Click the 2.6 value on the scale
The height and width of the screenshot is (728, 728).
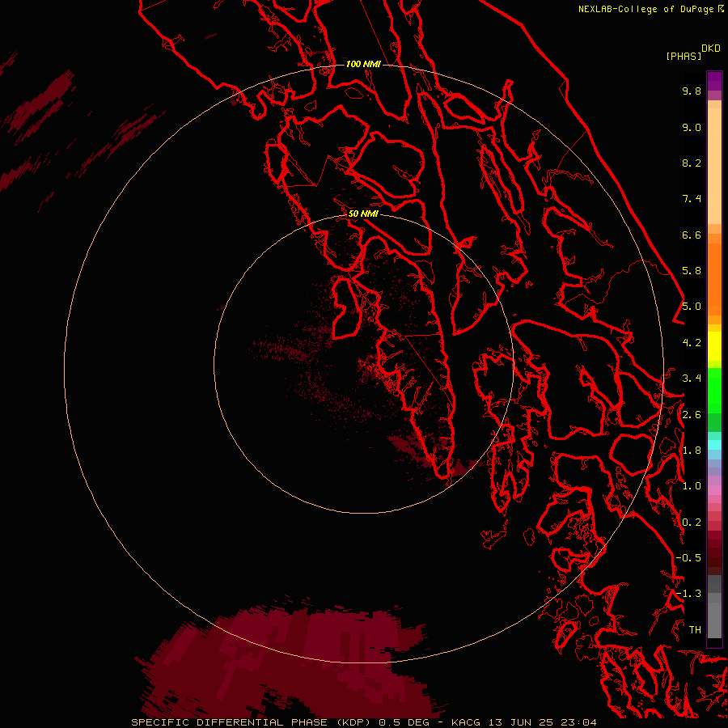click(692, 415)
